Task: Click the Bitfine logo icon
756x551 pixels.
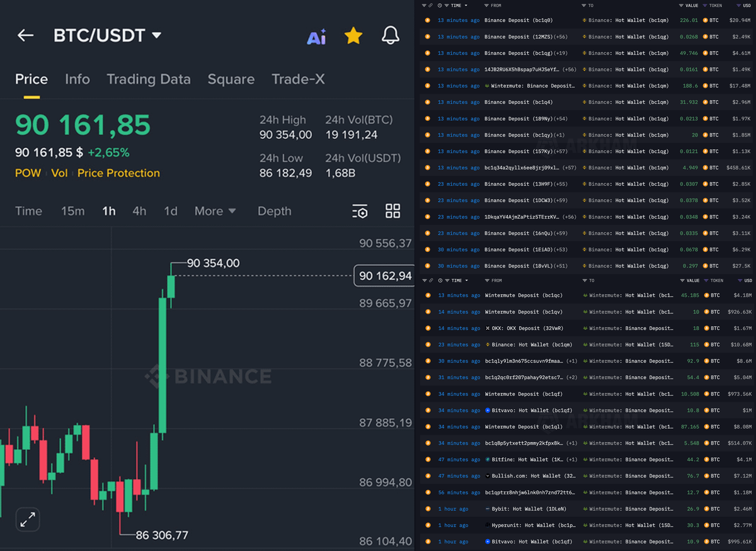Action: click(488, 459)
